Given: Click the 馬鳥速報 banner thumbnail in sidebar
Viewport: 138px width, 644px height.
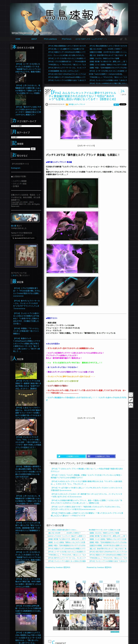Looking at the screenshot, I should click(25, 218).
